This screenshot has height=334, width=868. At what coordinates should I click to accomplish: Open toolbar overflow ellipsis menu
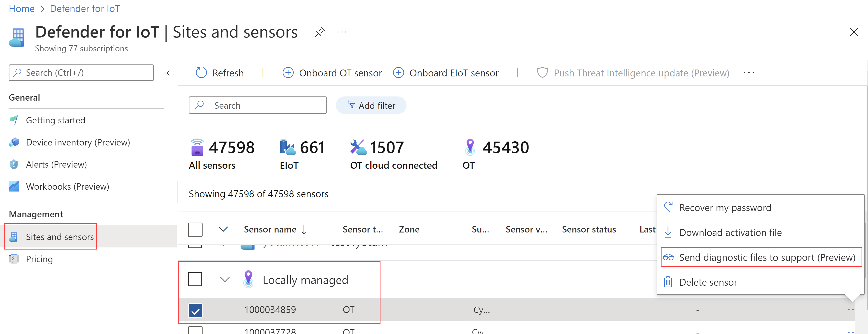point(748,73)
